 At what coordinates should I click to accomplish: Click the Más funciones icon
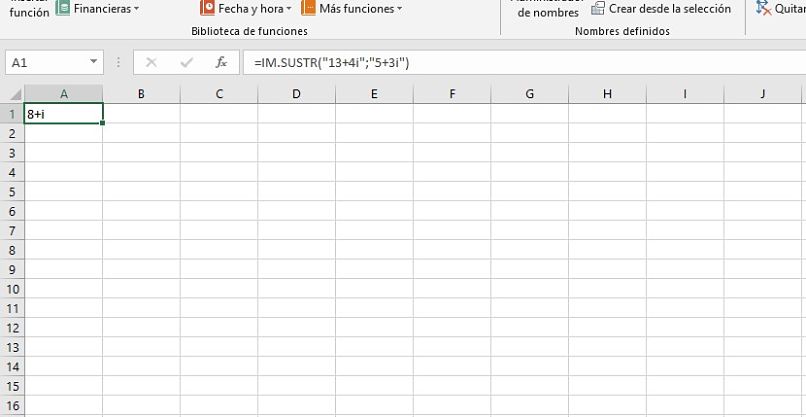pyautogui.click(x=308, y=8)
